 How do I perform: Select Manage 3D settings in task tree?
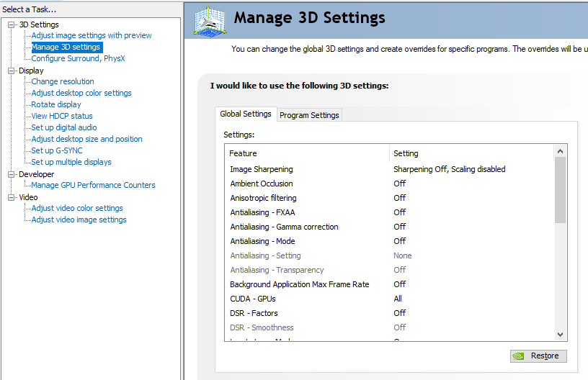[x=66, y=47]
